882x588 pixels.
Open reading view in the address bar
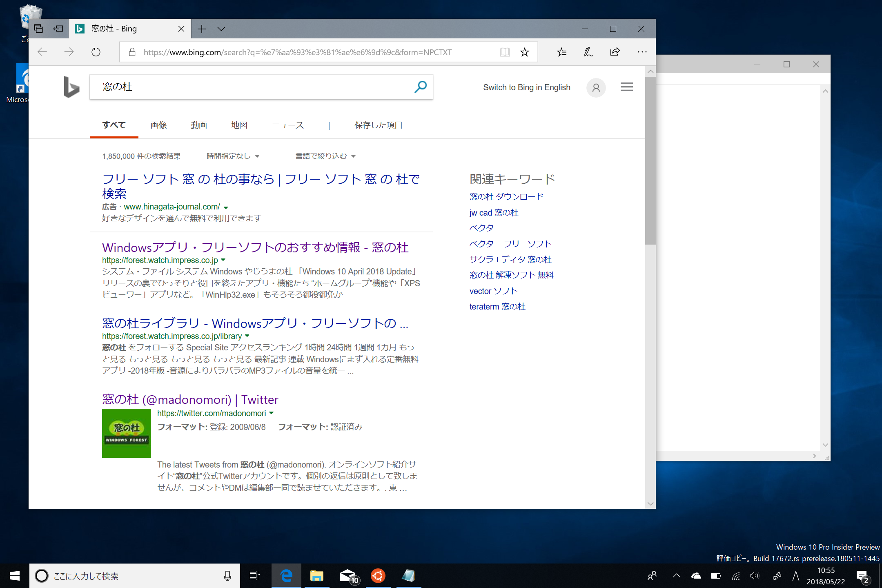pos(505,52)
